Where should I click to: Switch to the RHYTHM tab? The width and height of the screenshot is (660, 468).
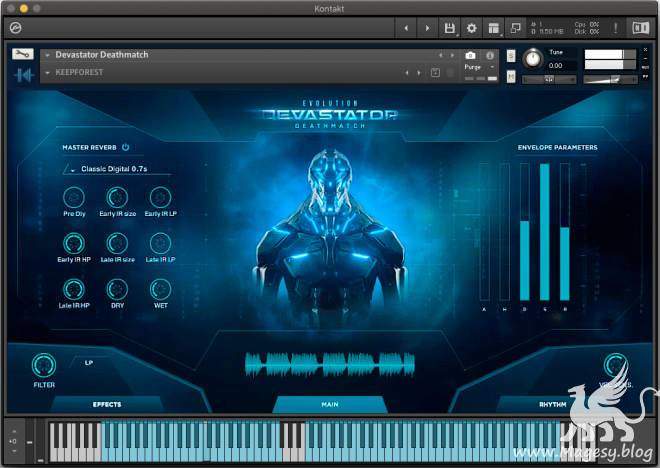pyautogui.click(x=553, y=404)
